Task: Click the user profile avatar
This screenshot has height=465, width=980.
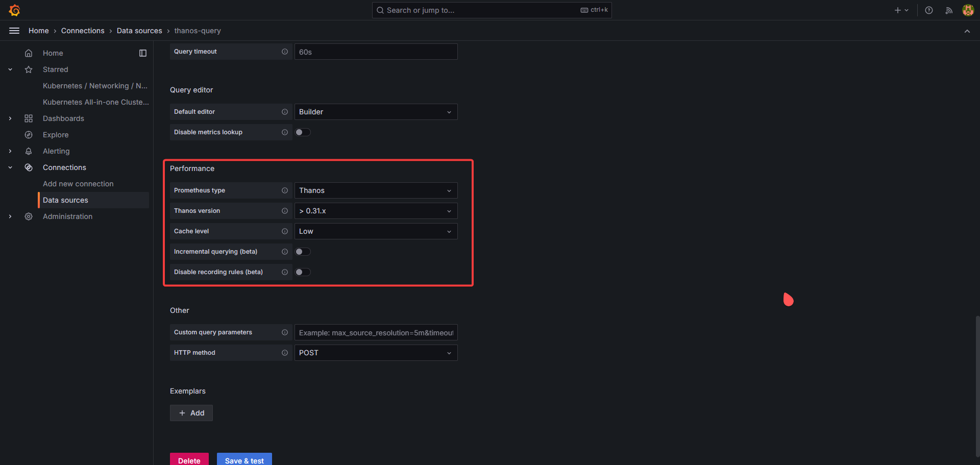Action: click(968, 10)
